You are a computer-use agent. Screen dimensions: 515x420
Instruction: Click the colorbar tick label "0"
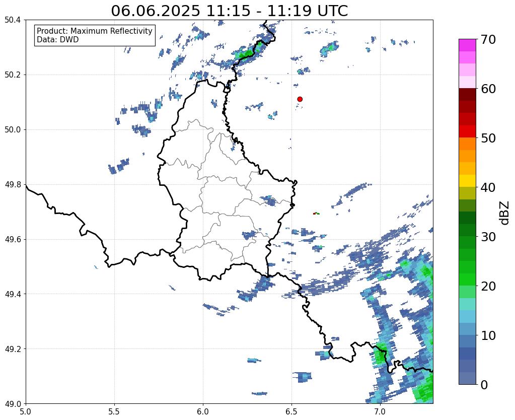(484, 385)
